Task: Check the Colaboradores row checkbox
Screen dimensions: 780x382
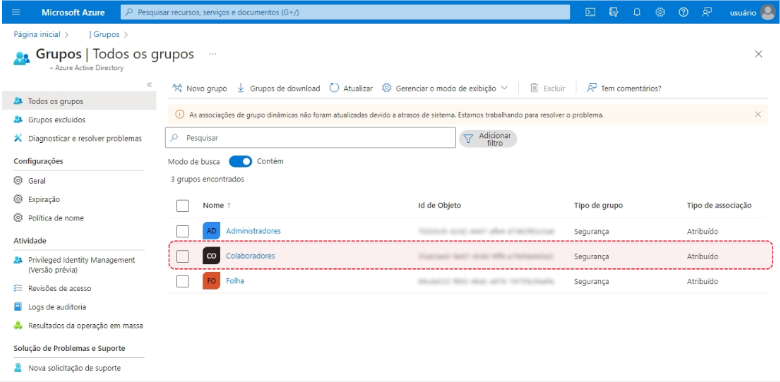Action: click(183, 256)
